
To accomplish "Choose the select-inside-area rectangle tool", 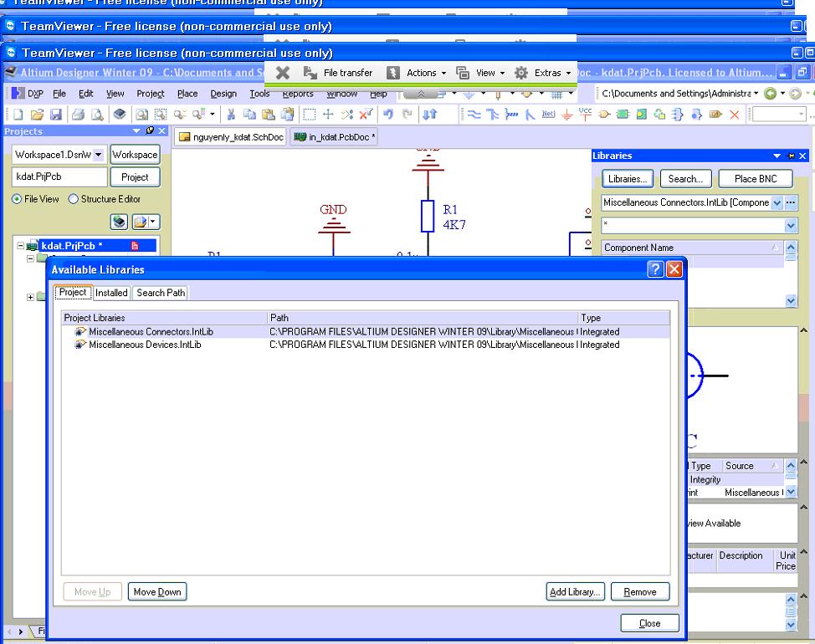I will (x=310, y=115).
